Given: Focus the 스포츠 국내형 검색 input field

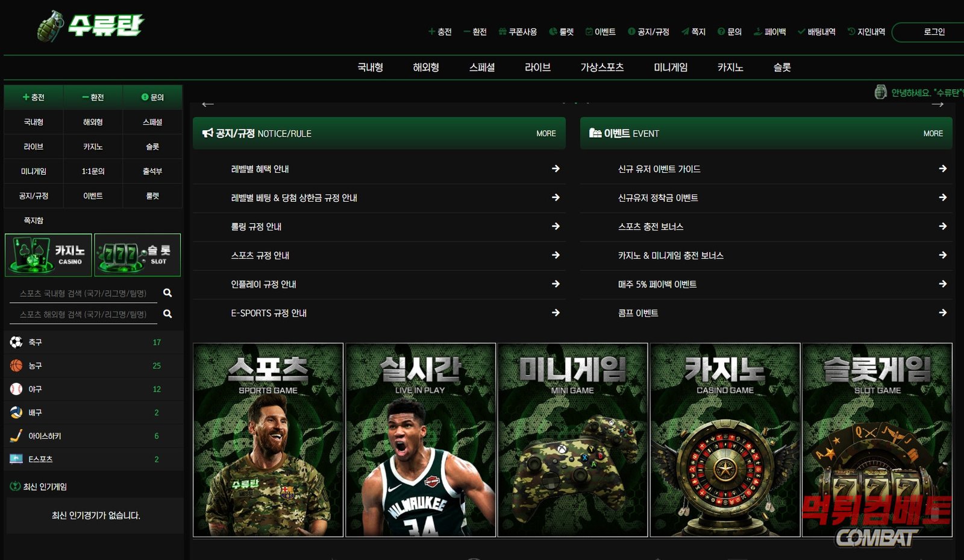Looking at the screenshot, I should (x=83, y=293).
